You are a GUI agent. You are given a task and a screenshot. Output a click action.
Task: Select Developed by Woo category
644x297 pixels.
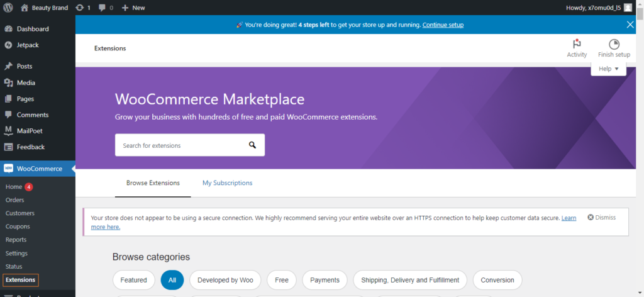click(225, 280)
